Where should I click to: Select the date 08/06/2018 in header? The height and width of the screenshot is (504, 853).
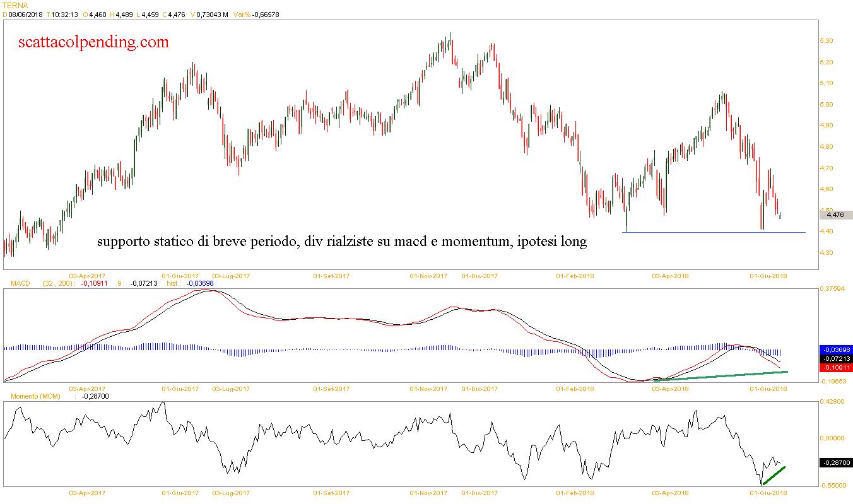click(x=25, y=15)
